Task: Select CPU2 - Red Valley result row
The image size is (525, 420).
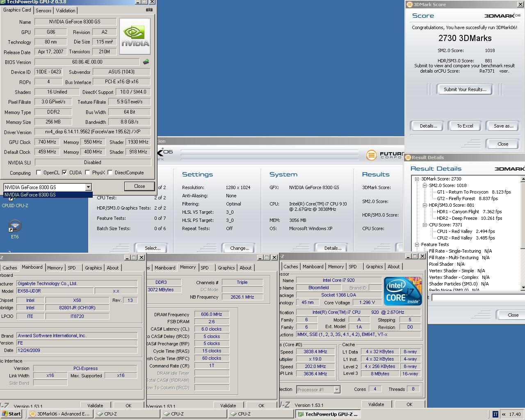Action: click(466, 238)
